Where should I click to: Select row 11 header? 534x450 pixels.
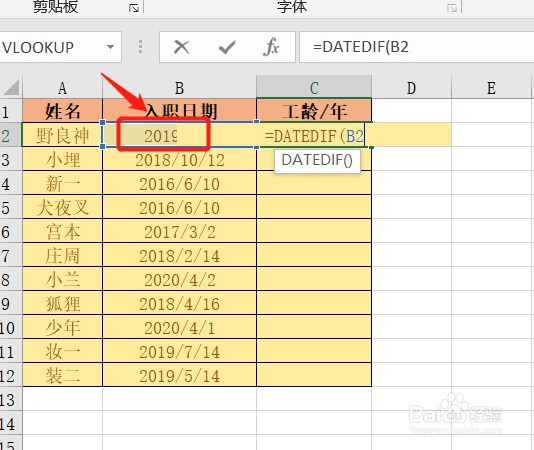11,352
